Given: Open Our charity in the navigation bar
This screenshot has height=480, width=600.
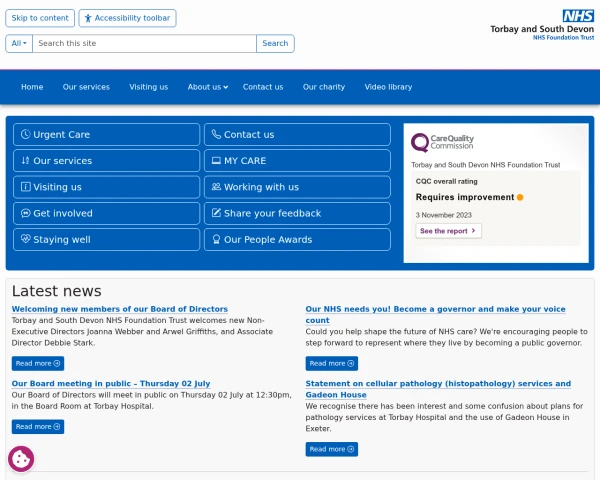Looking at the screenshot, I should click(x=324, y=87).
